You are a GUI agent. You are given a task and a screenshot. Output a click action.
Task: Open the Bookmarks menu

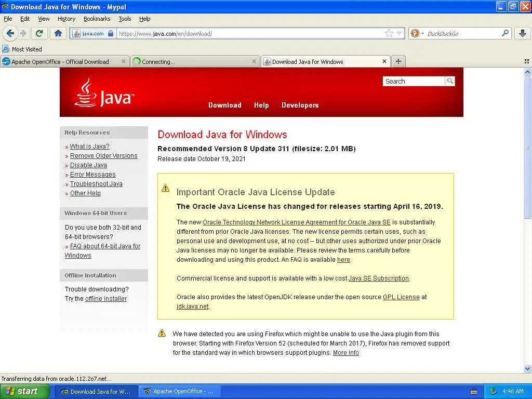97,19
